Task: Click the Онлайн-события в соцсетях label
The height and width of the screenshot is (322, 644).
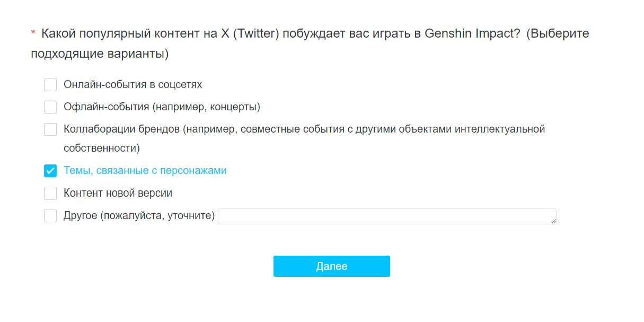Action: point(133,85)
